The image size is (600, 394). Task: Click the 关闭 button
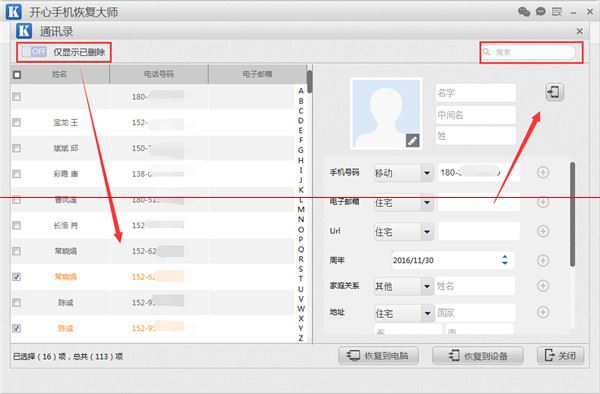point(560,356)
